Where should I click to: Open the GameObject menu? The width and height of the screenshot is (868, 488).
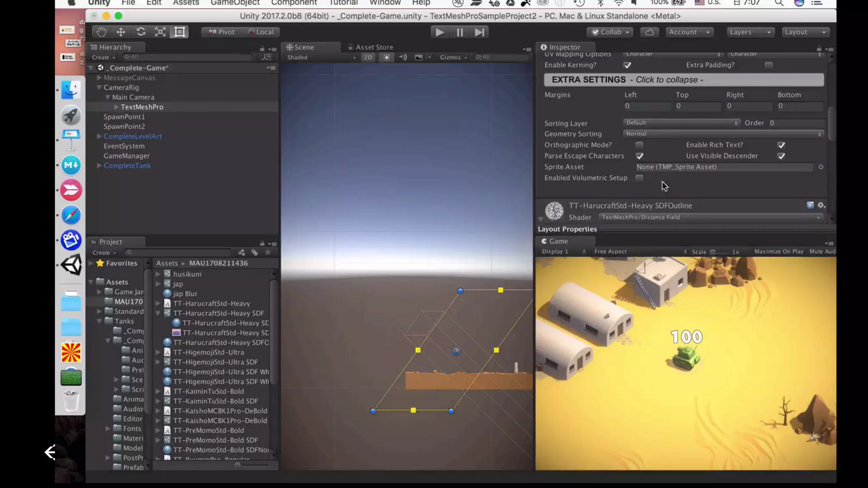coord(235,3)
